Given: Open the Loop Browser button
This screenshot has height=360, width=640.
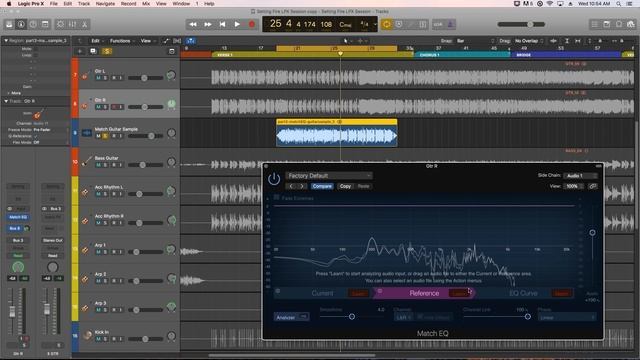Looking at the screenshot, I should pyautogui.click(x=619, y=24).
